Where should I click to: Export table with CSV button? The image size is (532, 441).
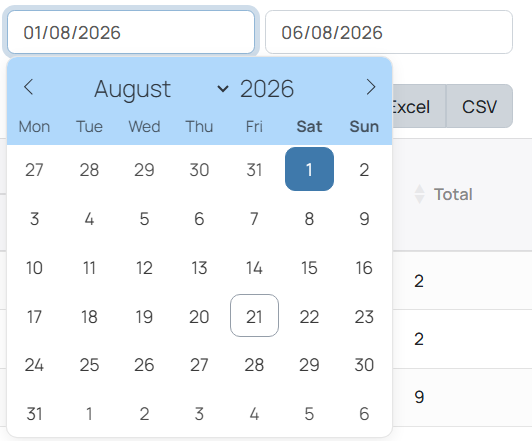[479, 107]
